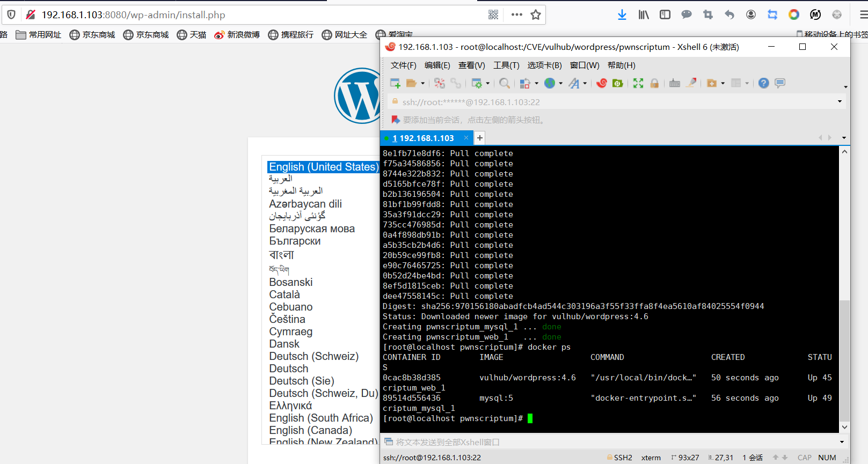Screen dimensions: 868x464
Task: Click the Xshell reconnect link icon
Action: pyautogui.click(x=456, y=83)
